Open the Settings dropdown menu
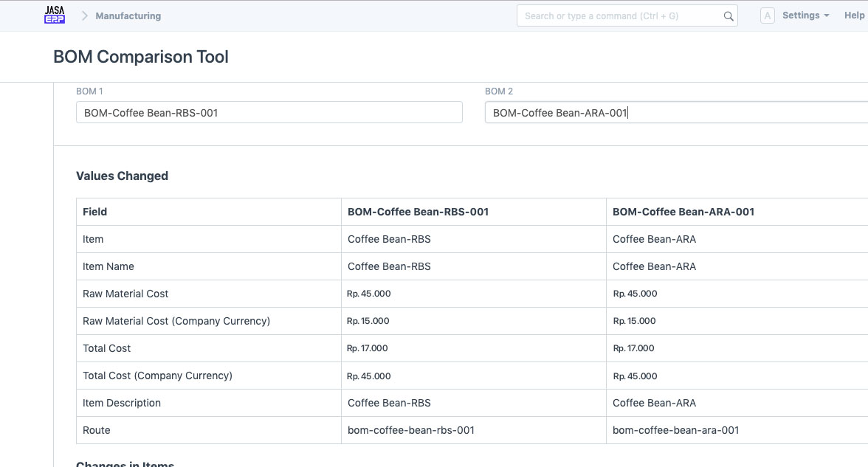Screen dimensions: 868x467 [805, 15]
